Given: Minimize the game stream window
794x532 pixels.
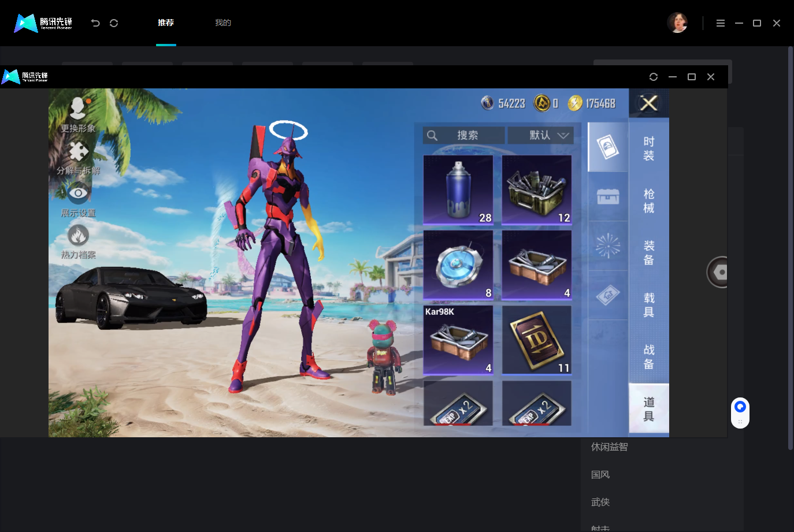Looking at the screenshot, I should click(673, 77).
